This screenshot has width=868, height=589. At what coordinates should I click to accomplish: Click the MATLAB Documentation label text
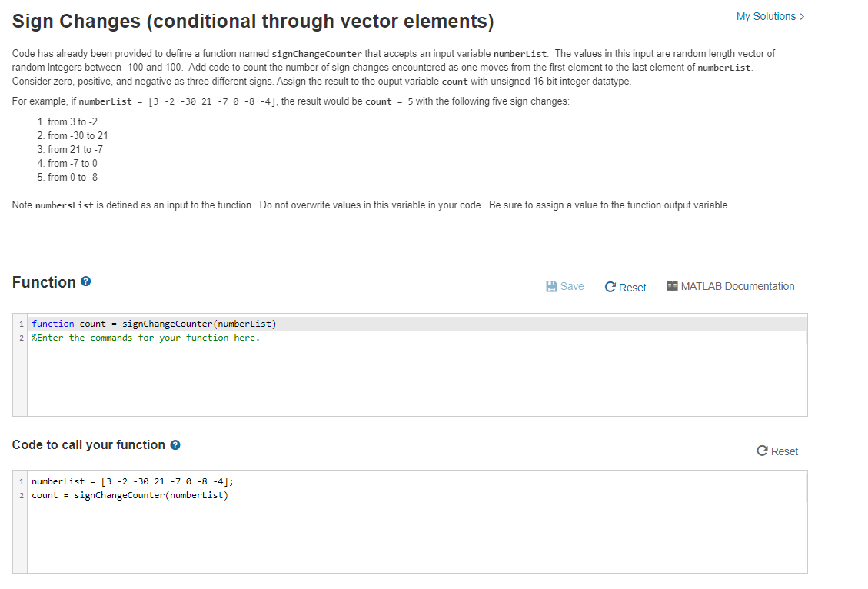(738, 286)
